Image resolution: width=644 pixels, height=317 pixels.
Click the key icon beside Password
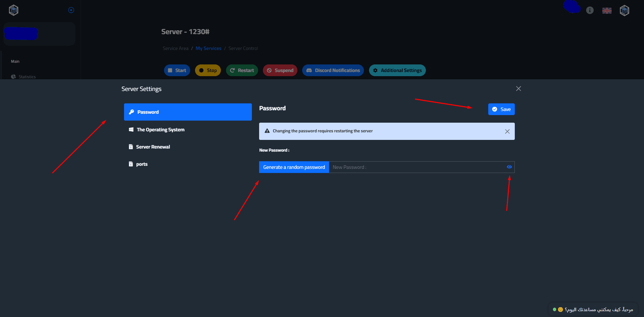tap(131, 112)
